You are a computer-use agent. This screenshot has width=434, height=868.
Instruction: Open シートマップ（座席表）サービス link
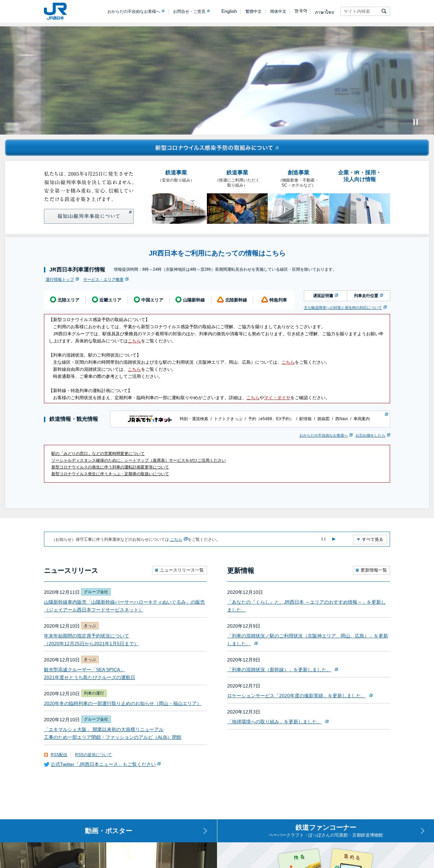139,460
